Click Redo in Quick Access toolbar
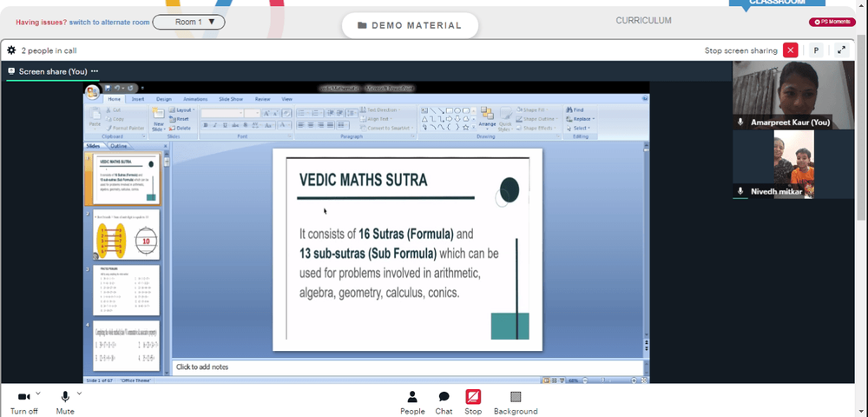 coord(130,88)
